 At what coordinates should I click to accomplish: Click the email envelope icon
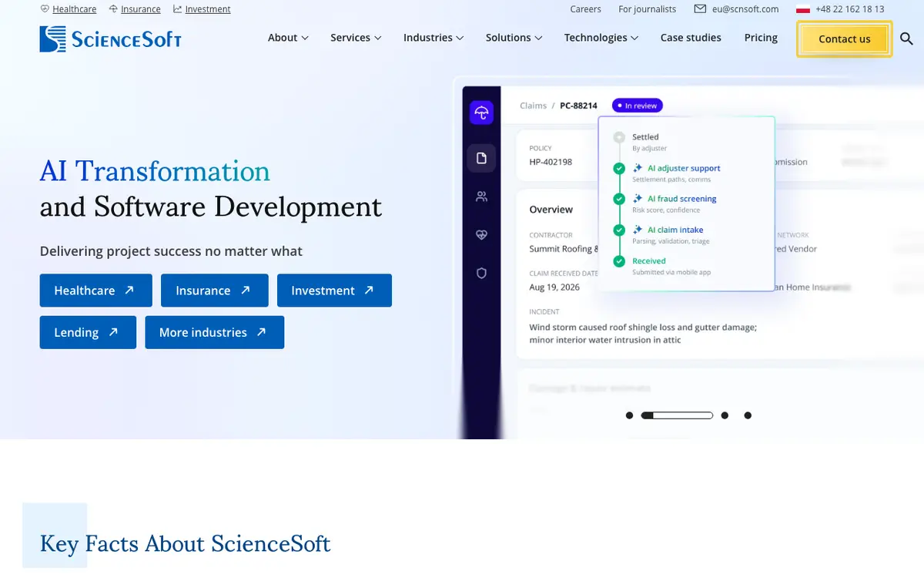(700, 9)
